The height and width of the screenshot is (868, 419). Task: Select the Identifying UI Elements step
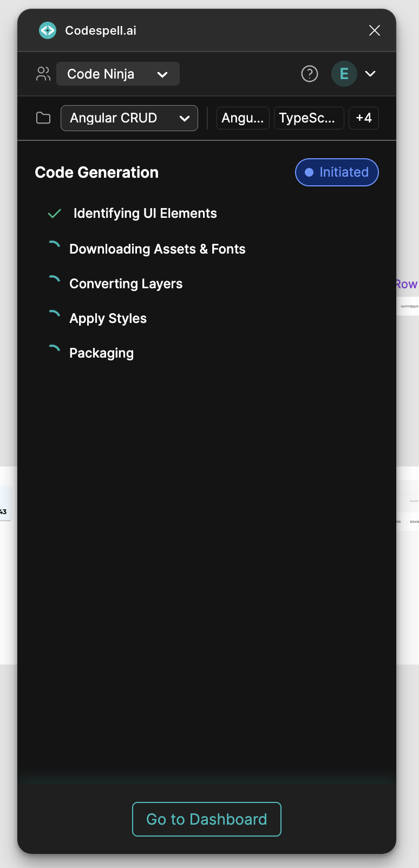tap(145, 213)
